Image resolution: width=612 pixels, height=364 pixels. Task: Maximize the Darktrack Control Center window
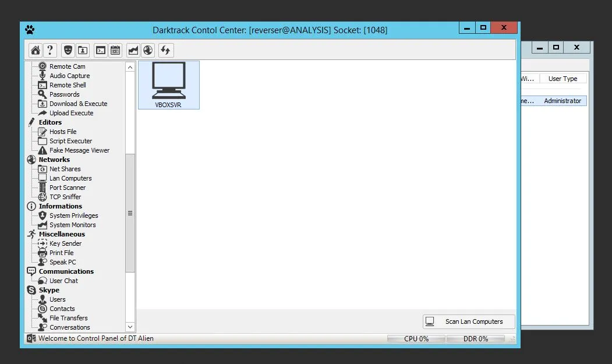483,28
